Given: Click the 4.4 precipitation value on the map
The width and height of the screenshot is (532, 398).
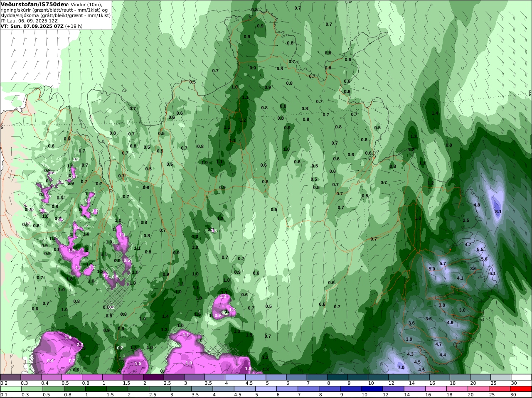Looking at the screenshot, I should [x=443, y=355].
